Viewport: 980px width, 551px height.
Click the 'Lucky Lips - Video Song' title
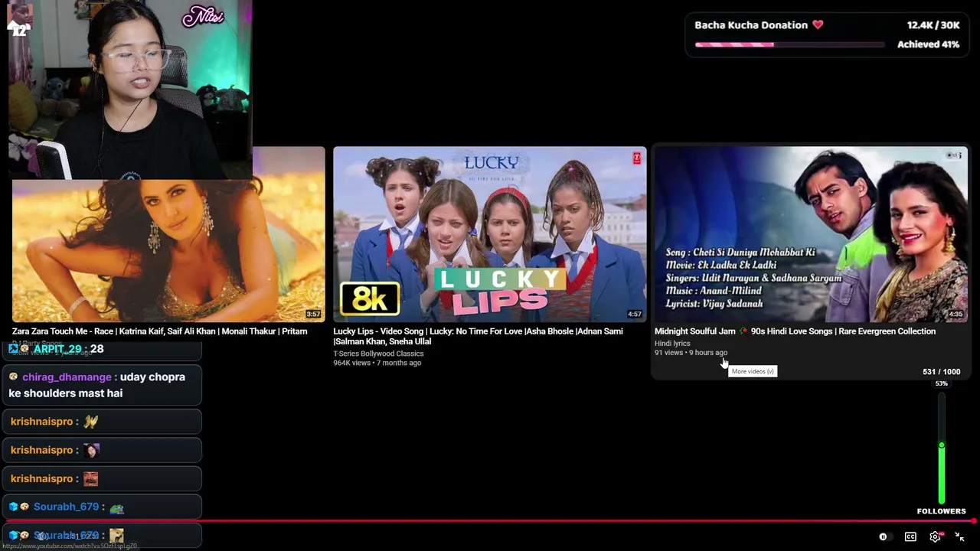click(478, 336)
